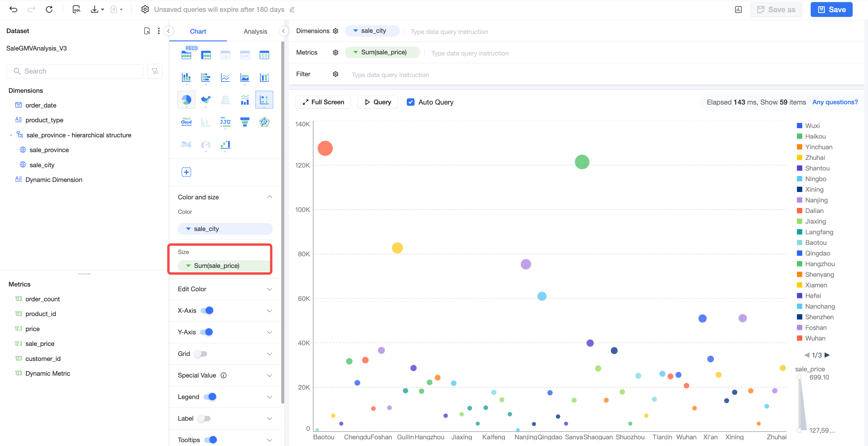
Task: Turn on the Grid toggle
Action: 201,354
